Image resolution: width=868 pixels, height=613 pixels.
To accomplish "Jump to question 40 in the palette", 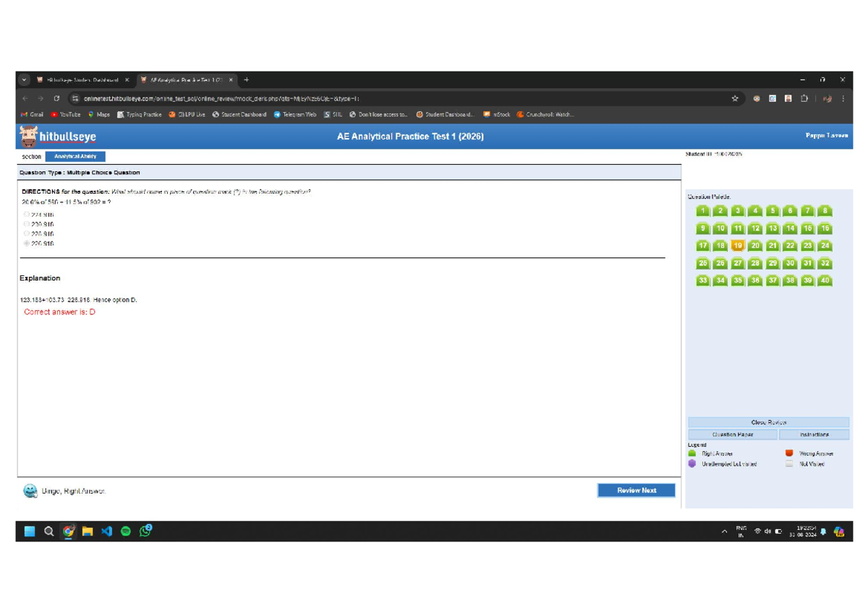I will (x=825, y=280).
